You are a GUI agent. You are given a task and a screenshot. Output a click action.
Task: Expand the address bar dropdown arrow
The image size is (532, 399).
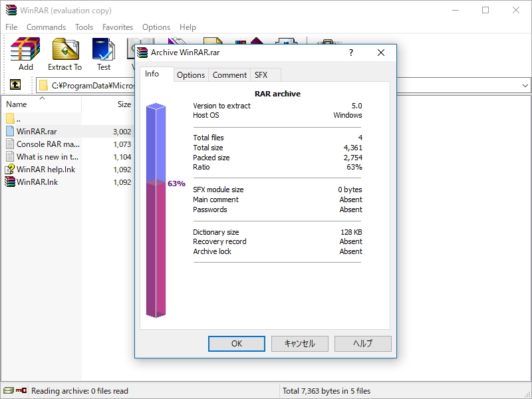pyautogui.click(x=525, y=86)
